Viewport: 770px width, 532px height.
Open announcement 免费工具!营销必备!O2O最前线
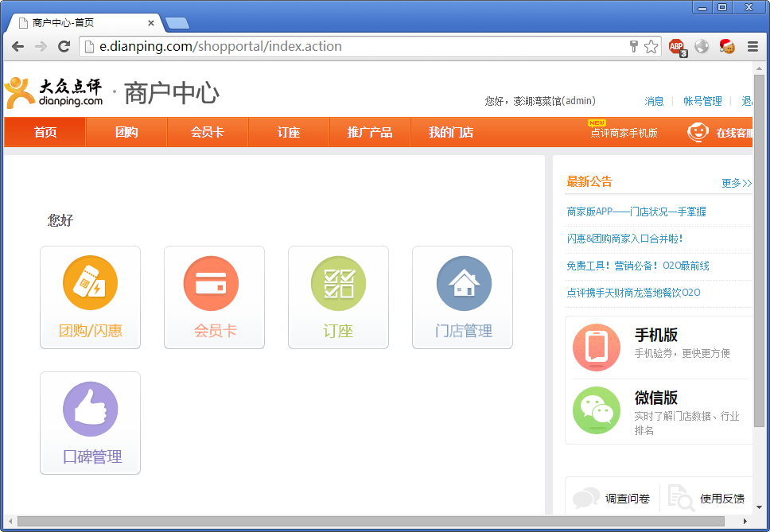pos(638,266)
